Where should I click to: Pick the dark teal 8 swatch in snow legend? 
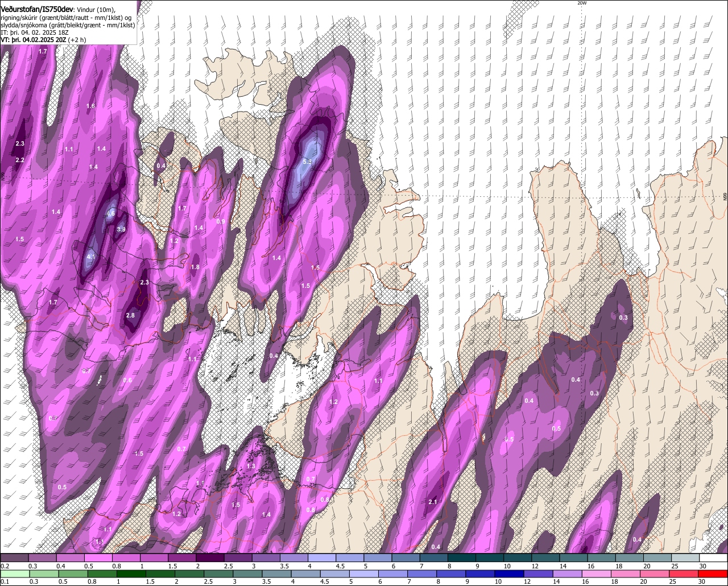click(462, 558)
